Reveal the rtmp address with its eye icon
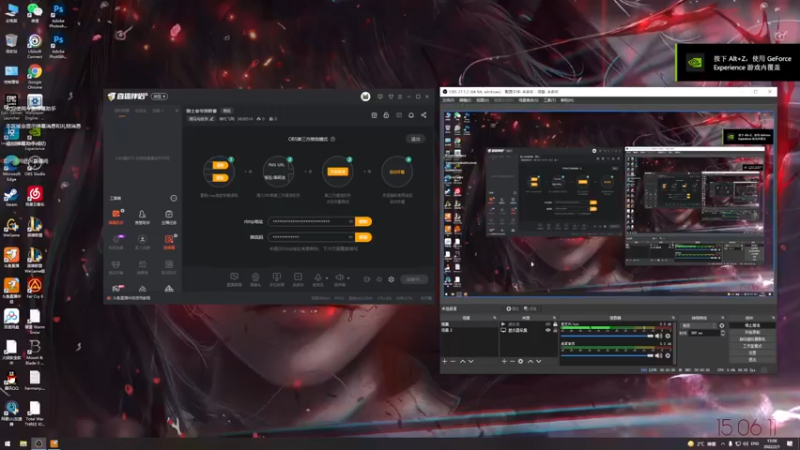This screenshot has height=450, width=800. tap(351, 221)
